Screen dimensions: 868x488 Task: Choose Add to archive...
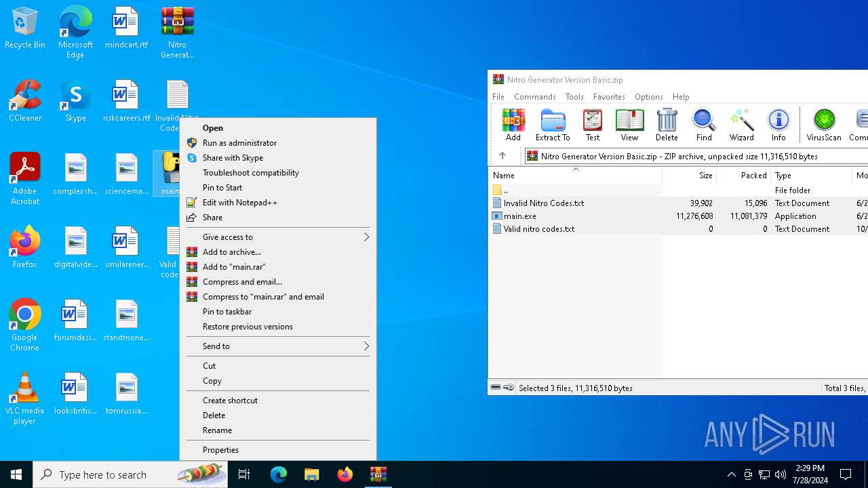278,252
